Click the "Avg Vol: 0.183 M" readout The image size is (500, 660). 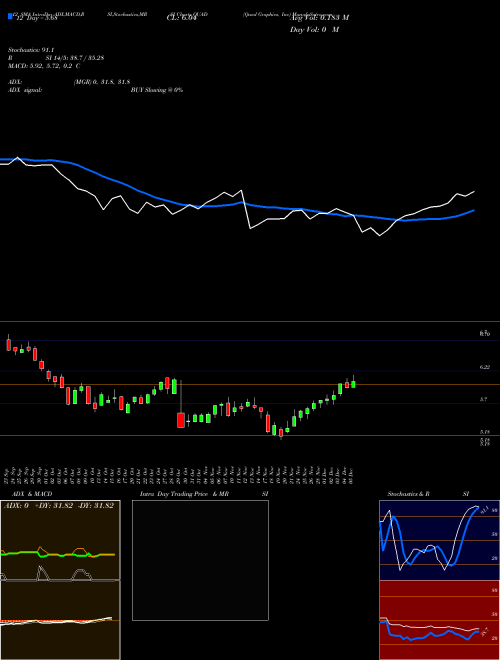319,18
